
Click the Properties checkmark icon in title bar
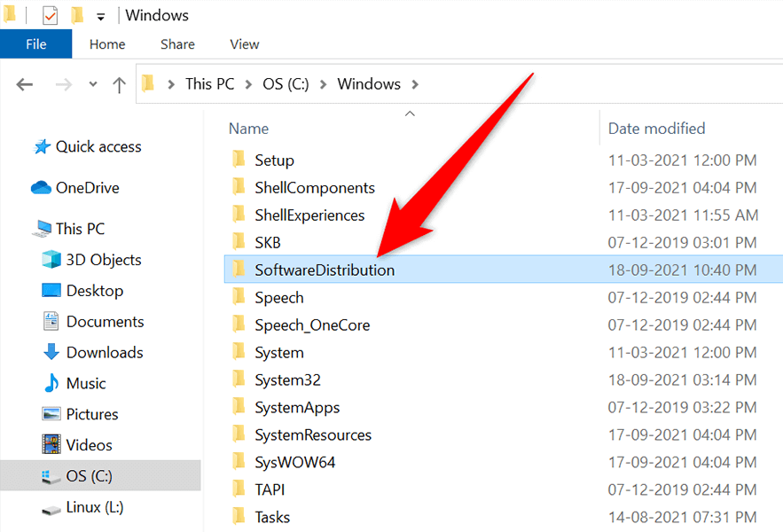point(50,15)
